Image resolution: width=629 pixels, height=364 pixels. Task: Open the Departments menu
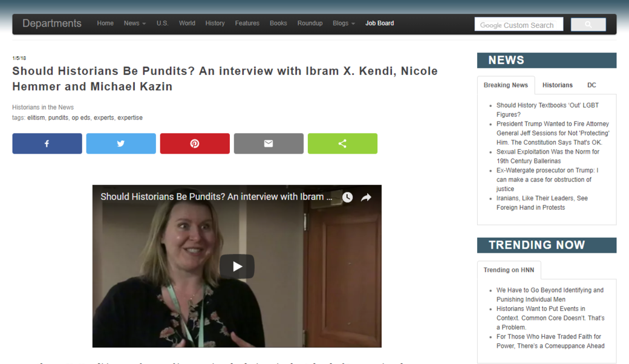tap(52, 24)
